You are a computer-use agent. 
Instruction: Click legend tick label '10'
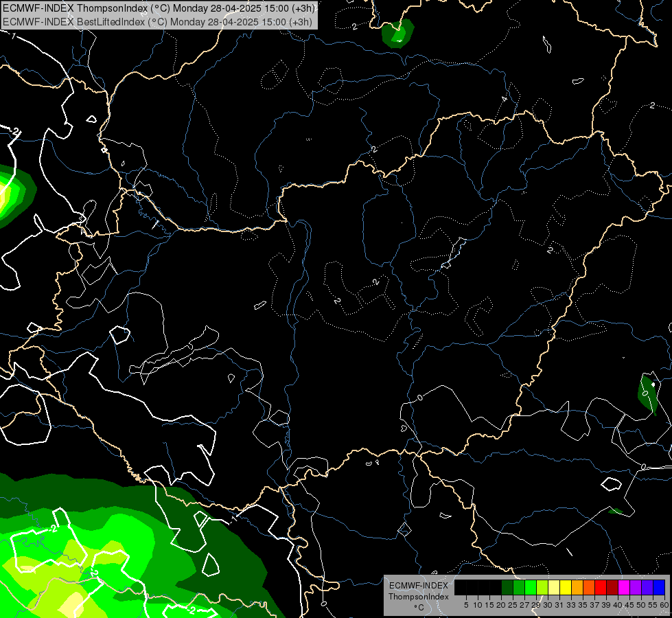[478, 605]
